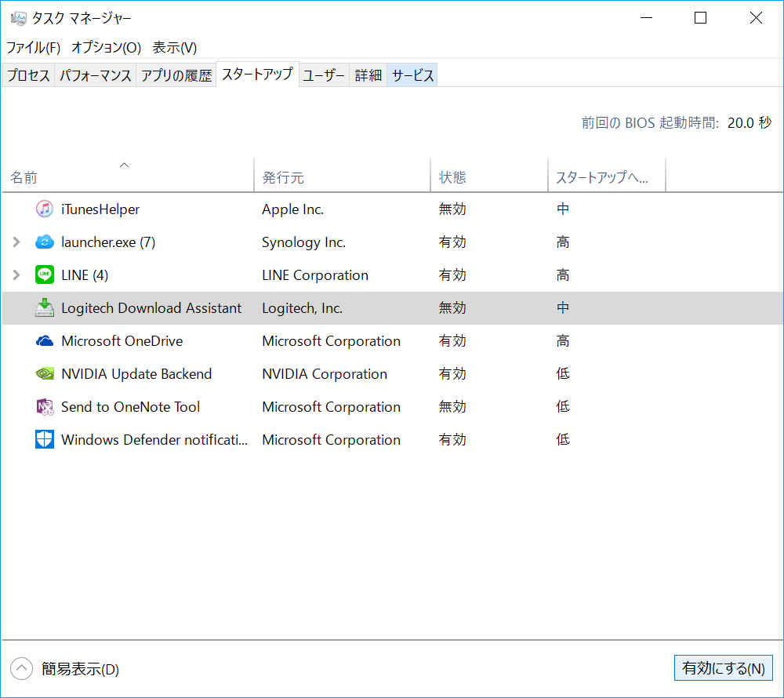Click the 前回の BIOS 起動時間 20.0 秒 text
Viewport: 784px width, 698px height.
coord(677,122)
